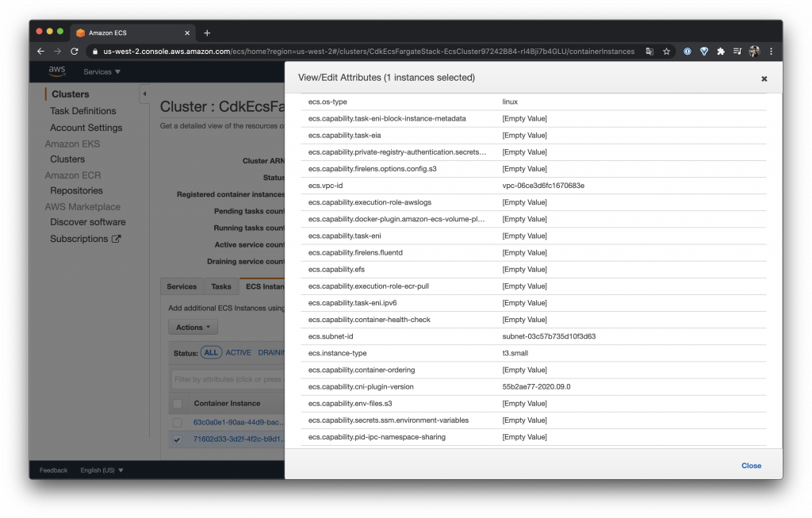Open the Actions dropdown button
The width and height of the screenshot is (812, 518).
pos(193,328)
